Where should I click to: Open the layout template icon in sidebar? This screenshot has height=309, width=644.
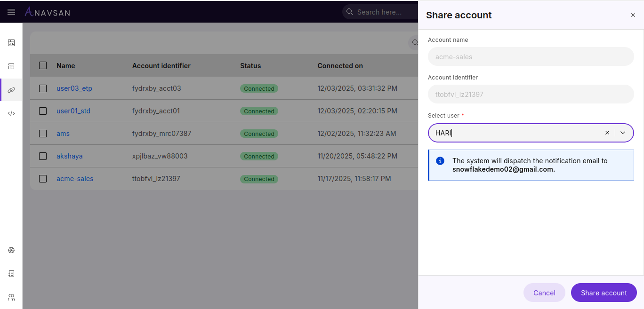[11, 66]
